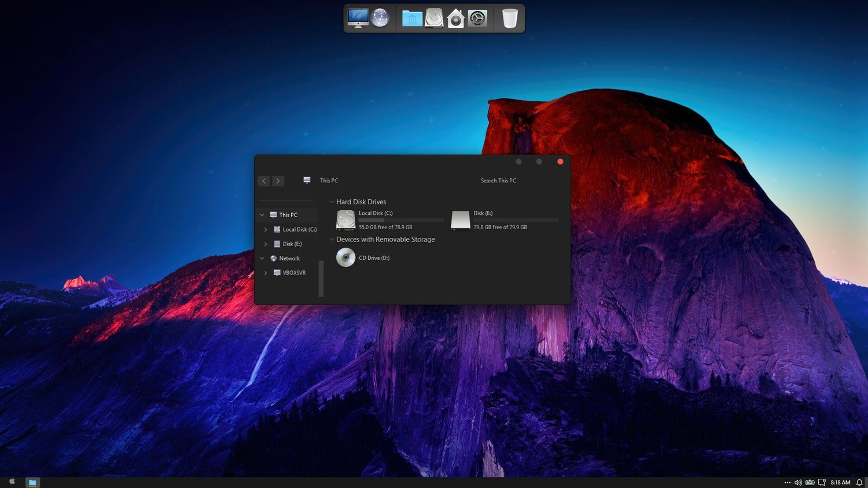The image size is (868, 488).
Task: Collapse Devices with Removable Storage group
Action: coord(332,239)
